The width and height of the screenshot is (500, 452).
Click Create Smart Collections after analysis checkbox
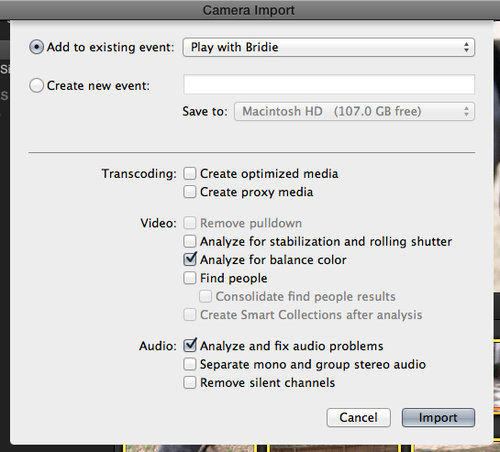pos(190,315)
